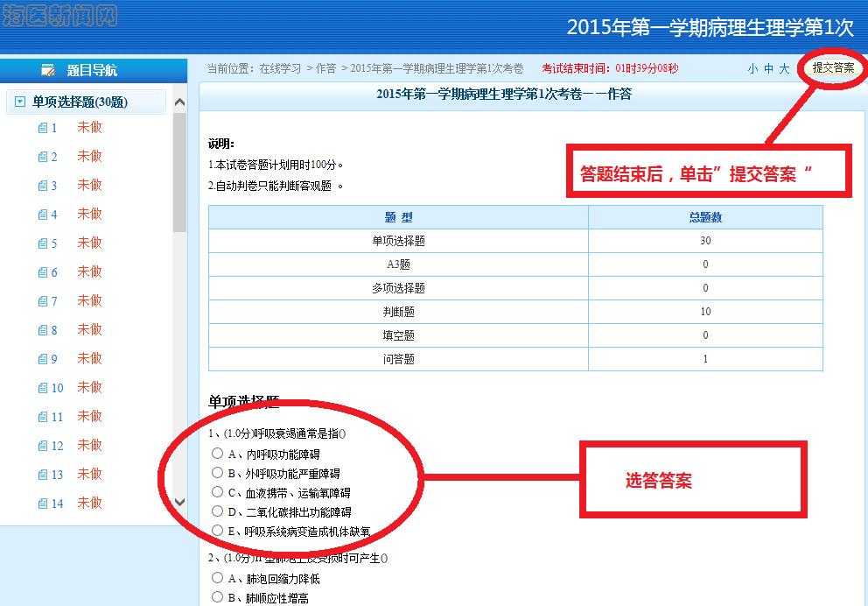Open 作答 breadcrumb link

(x=325, y=68)
